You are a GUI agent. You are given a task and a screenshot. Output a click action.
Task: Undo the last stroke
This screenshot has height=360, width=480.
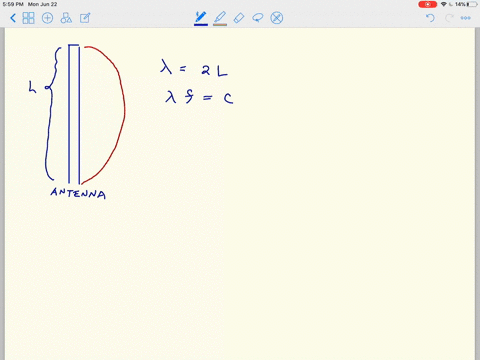point(430,18)
